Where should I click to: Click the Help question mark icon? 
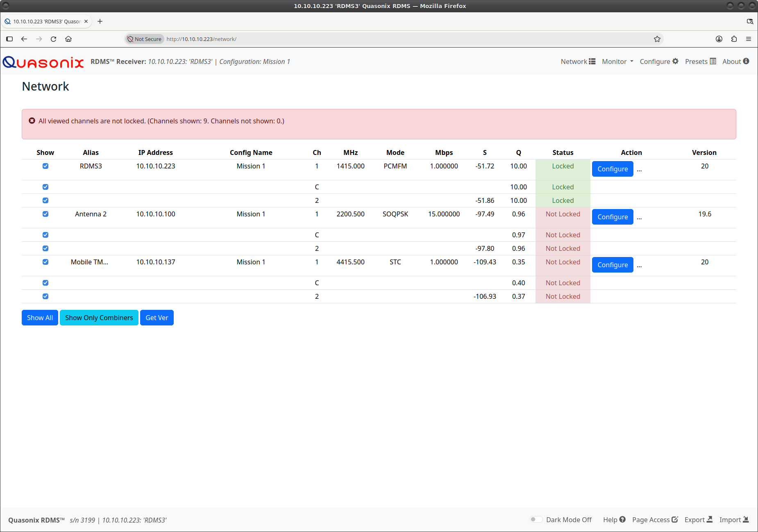point(622,519)
